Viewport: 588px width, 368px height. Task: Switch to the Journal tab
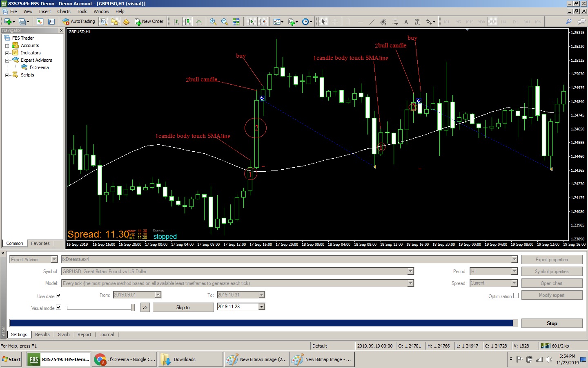tap(107, 334)
